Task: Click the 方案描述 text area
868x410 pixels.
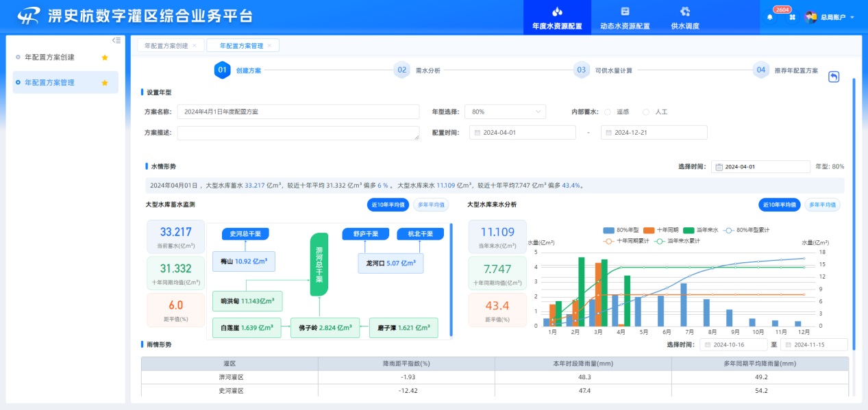Action: 298,133
